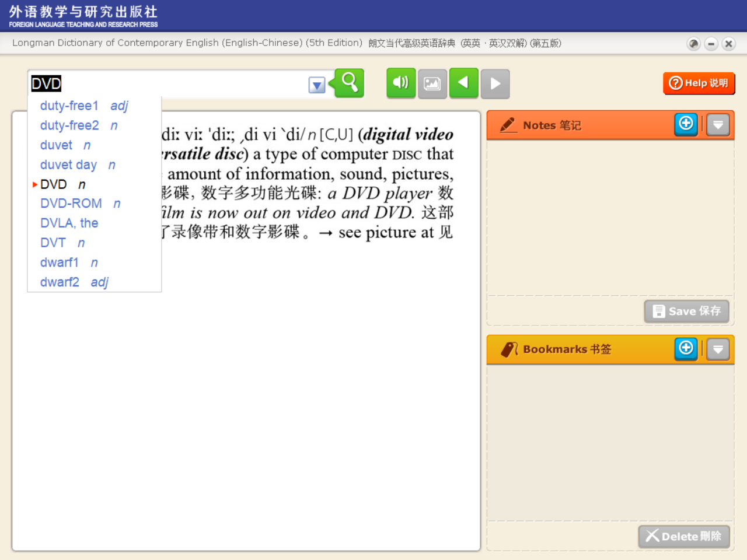
Task: Click the Notes 笔记 pencil icon
Action: [x=508, y=125]
